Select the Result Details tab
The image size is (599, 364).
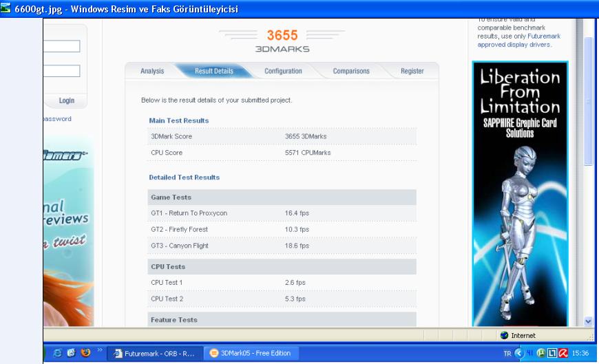point(214,71)
